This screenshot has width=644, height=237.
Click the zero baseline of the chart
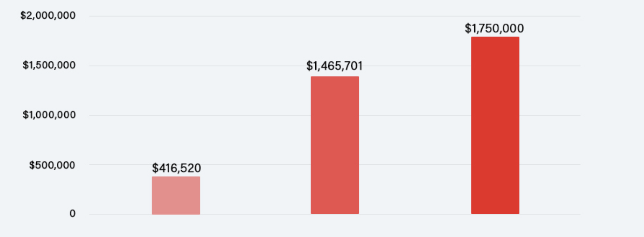tap(256, 214)
